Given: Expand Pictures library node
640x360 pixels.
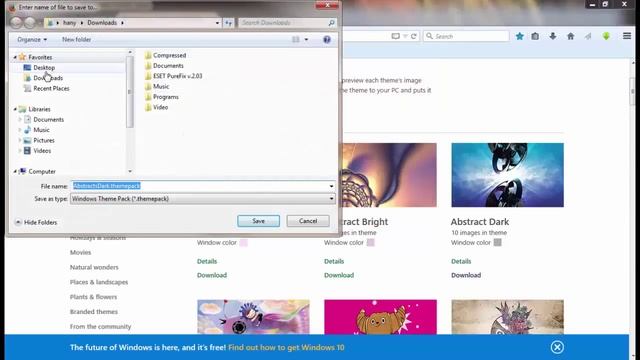Looking at the screenshot, I should pos(20,140).
